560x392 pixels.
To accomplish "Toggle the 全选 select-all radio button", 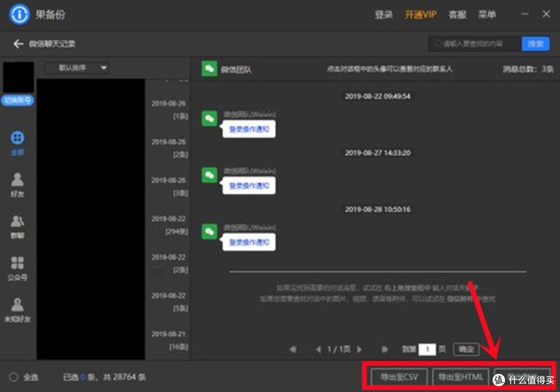I will coord(13,377).
